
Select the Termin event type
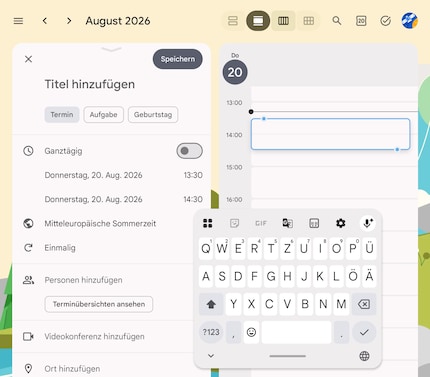[x=62, y=115]
